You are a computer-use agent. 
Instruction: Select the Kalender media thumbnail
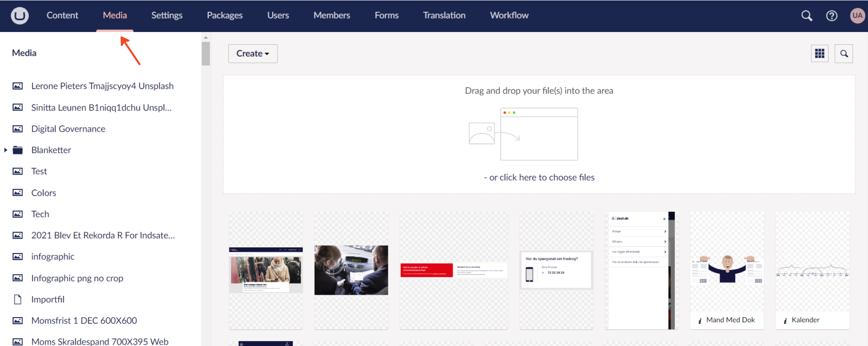point(812,270)
